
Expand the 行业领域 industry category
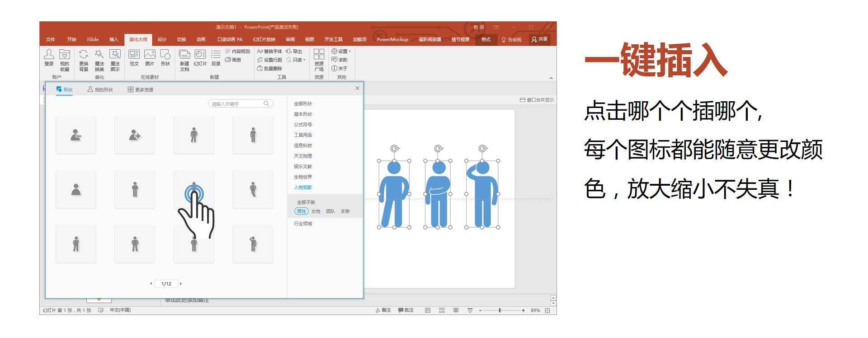pyautogui.click(x=303, y=224)
